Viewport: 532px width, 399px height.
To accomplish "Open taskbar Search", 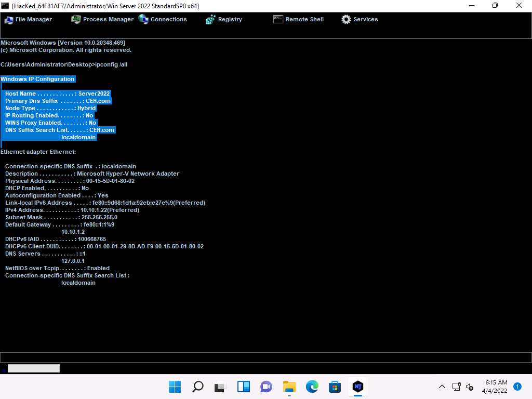I will click(198, 387).
